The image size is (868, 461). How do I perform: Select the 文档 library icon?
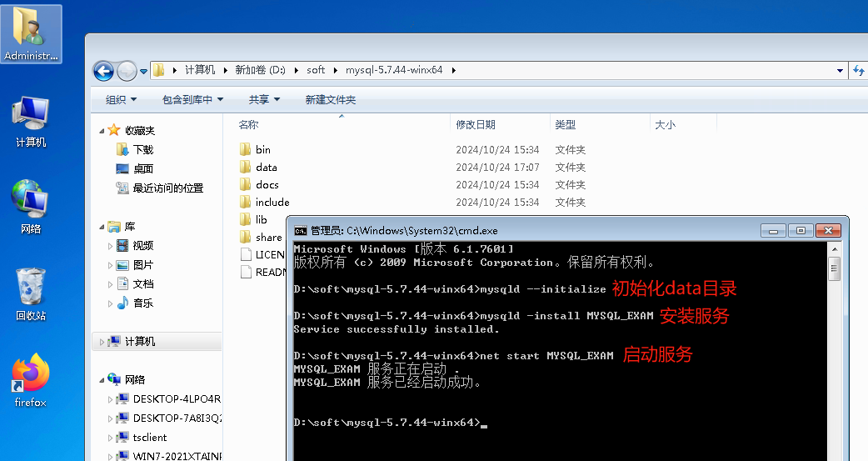click(122, 283)
